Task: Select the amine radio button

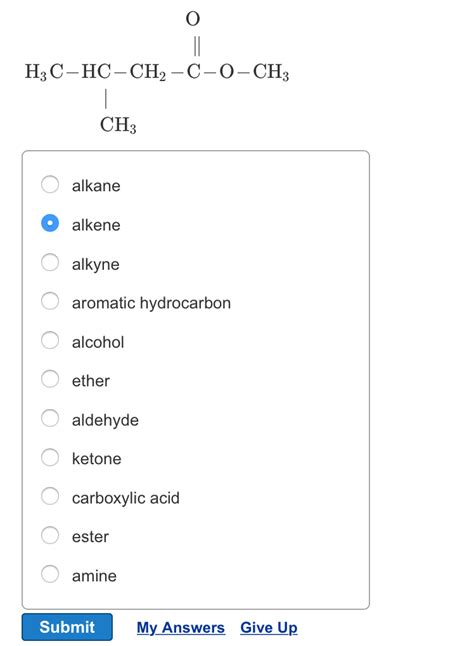Action: pos(50,574)
